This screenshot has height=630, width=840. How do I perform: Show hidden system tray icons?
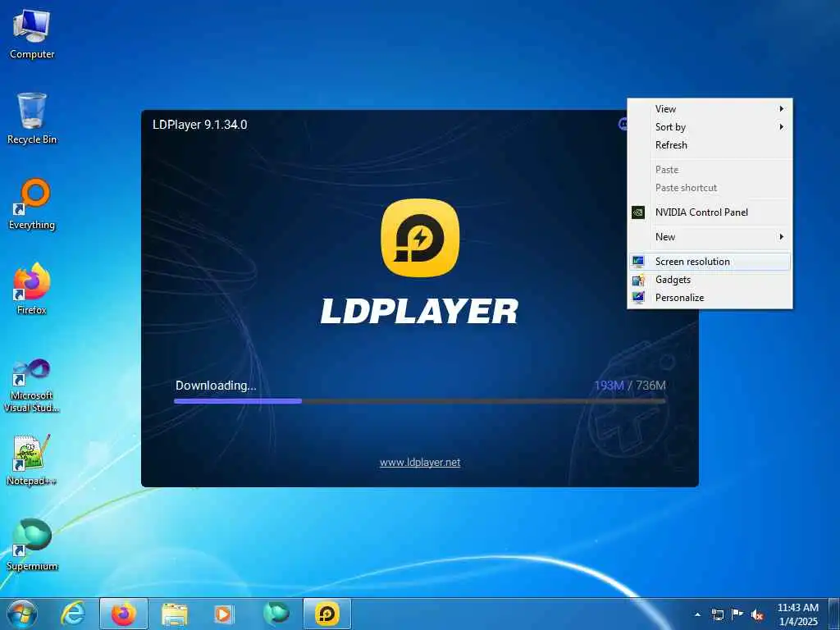click(x=697, y=614)
